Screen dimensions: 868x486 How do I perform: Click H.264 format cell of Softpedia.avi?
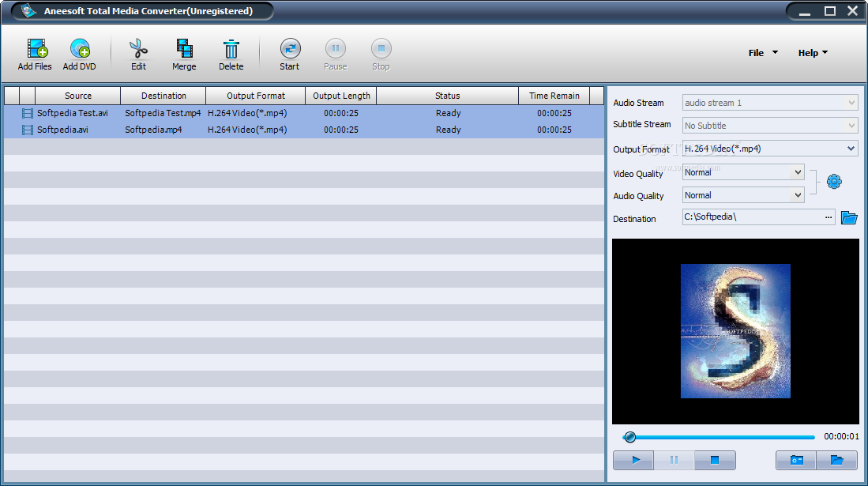pos(247,130)
